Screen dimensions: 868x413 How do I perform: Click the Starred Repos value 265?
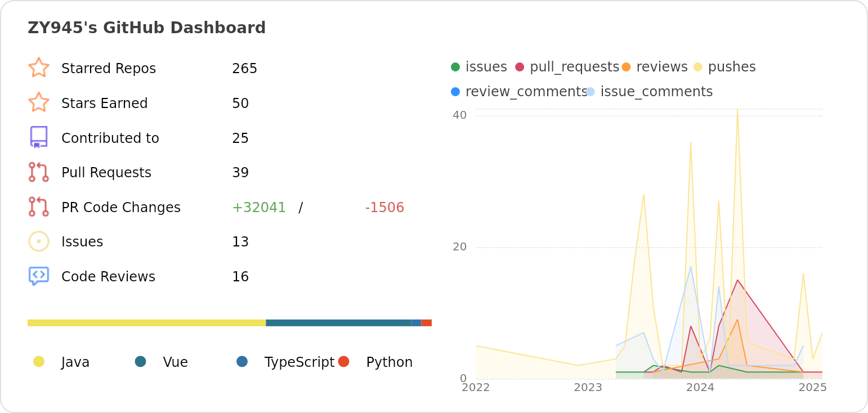pos(244,69)
